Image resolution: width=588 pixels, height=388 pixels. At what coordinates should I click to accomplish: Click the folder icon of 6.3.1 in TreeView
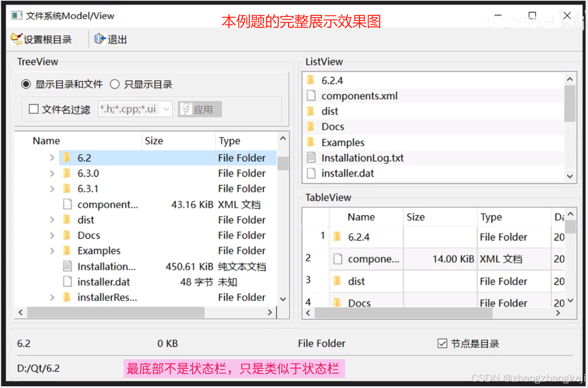tap(67, 188)
